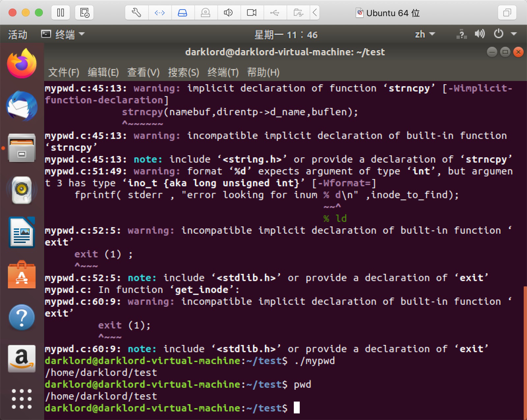Open the 终端(T) menu
527x420 pixels.
coord(223,72)
